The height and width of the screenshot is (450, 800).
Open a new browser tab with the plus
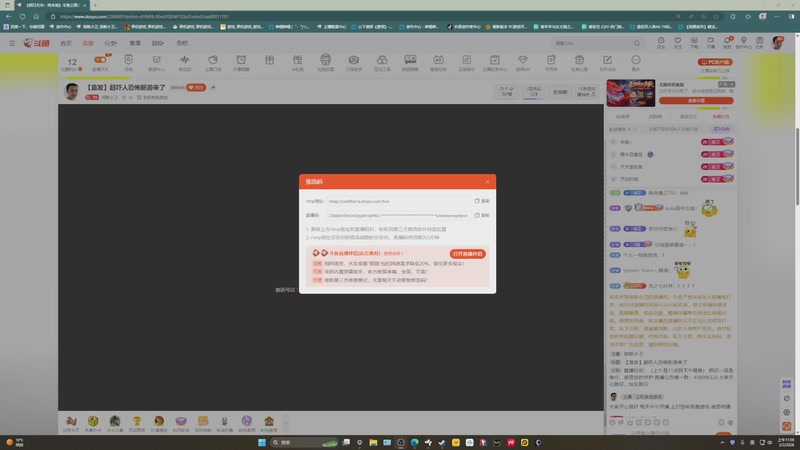pos(95,5)
